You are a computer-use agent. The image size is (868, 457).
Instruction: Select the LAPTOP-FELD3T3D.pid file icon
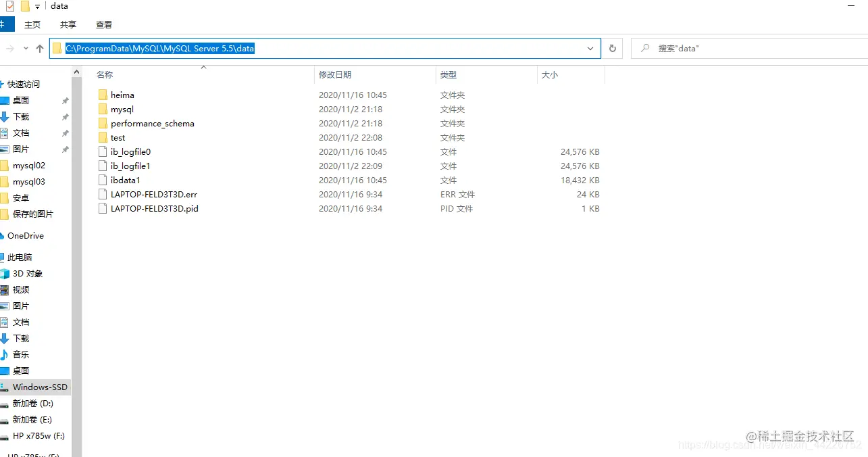(x=103, y=208)
